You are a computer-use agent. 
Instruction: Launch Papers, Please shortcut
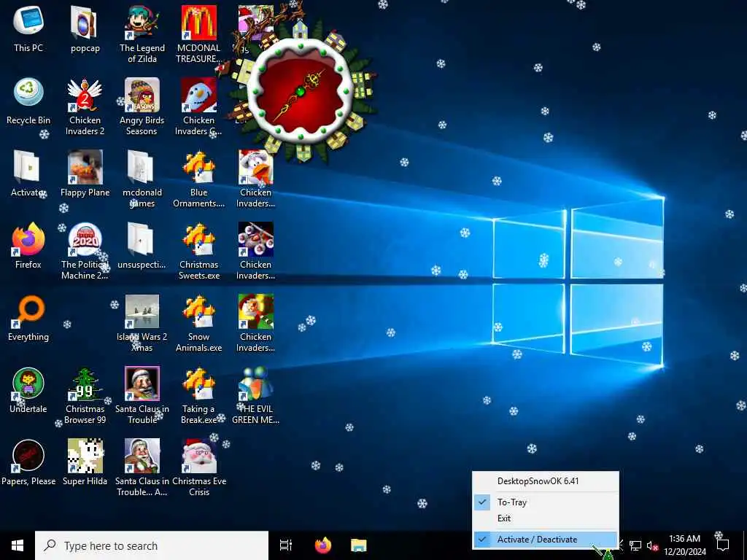(x=28, y=462)
